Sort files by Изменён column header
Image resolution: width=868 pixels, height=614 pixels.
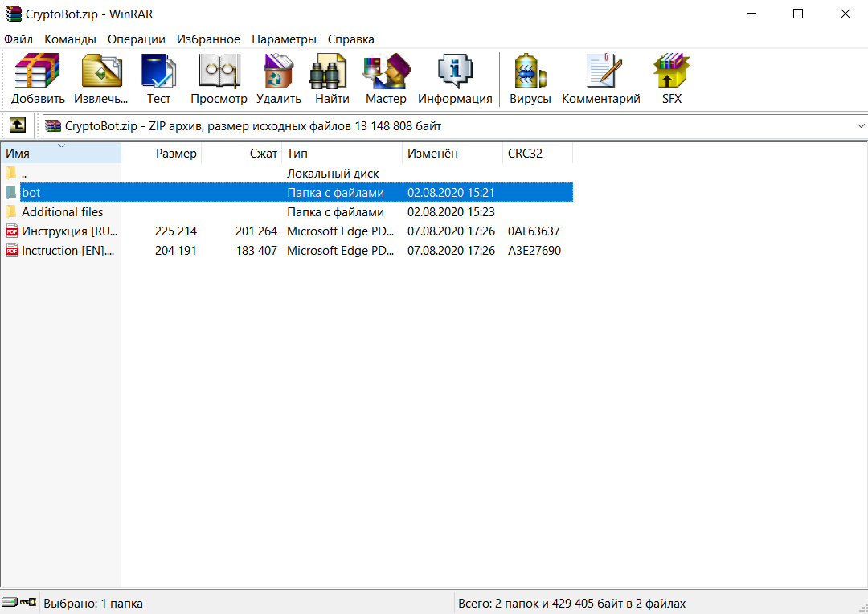pos(452,153)
